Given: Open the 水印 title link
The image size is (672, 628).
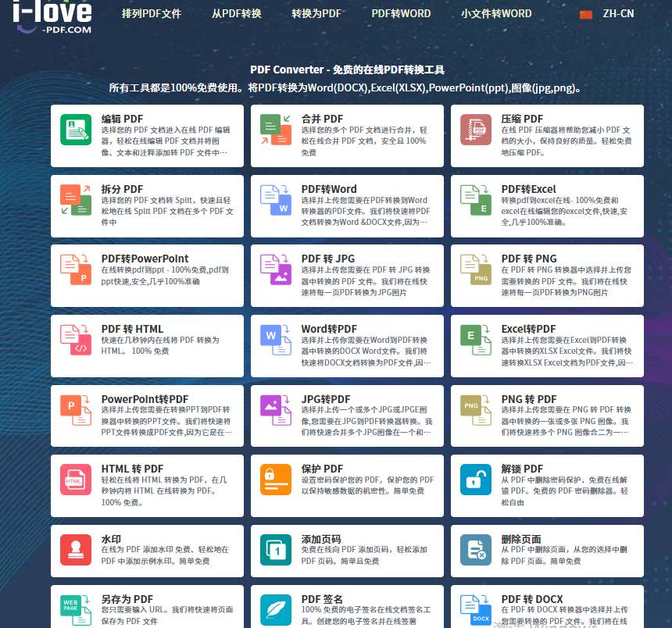Looking at the screenshot, I should [111, 539].
